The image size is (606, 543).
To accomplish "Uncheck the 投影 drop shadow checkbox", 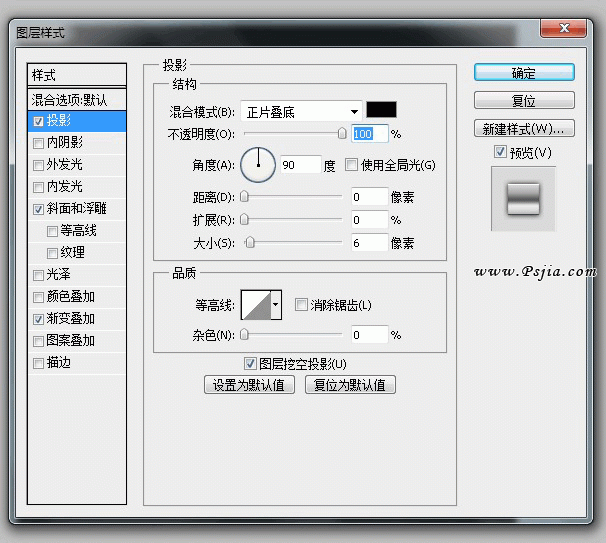I will tap(38, 121).
